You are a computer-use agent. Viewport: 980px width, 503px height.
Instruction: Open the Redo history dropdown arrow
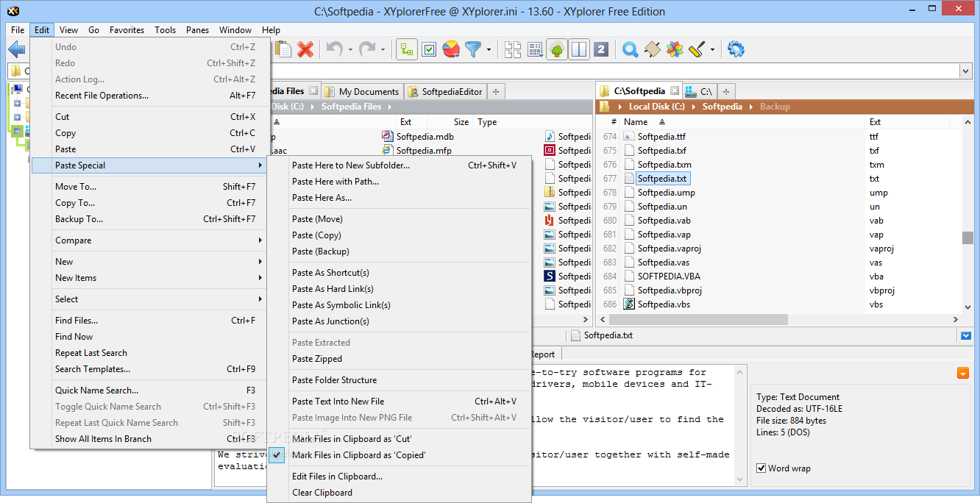click(383, 50)
